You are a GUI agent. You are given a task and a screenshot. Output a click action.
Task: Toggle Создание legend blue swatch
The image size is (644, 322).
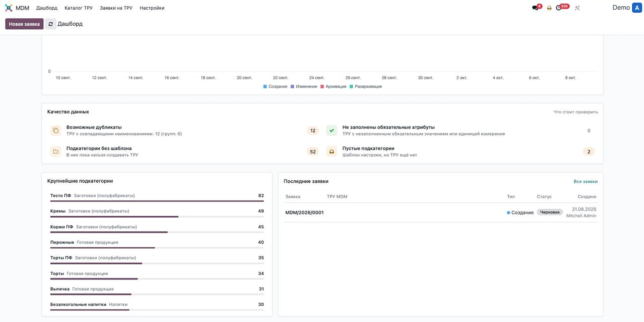pos(265,86)
